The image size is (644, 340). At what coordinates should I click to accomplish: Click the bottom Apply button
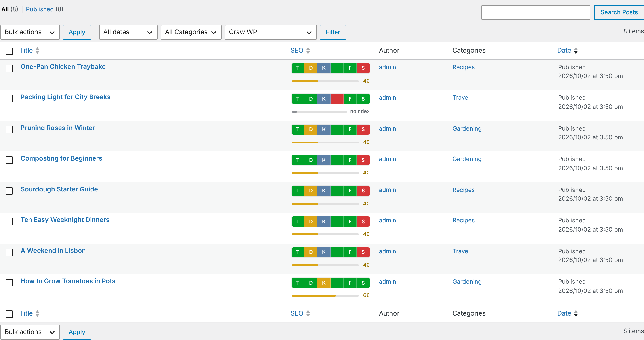pyautogui.click(x=77, y=332)
